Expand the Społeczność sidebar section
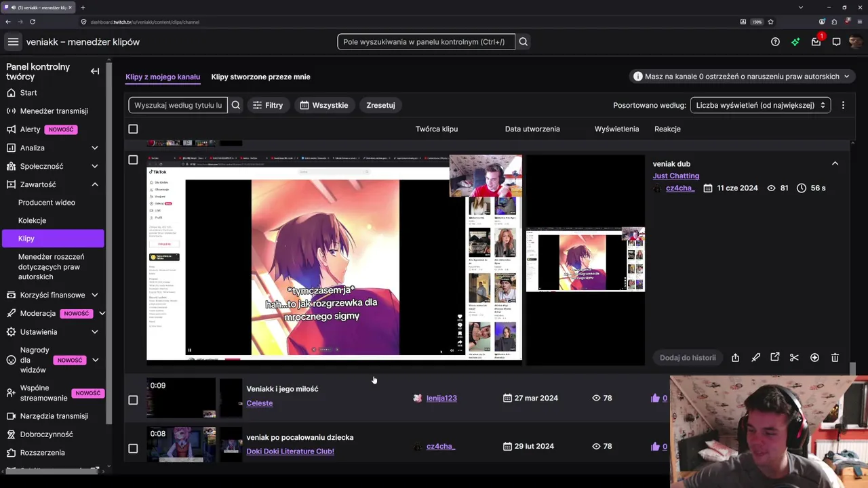 coord(94,166)
